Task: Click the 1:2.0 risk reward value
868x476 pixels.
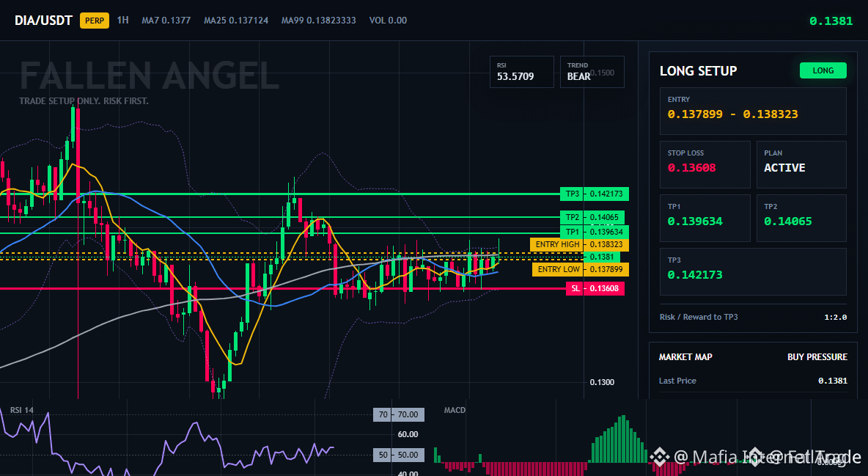Action: click(835, 318)
